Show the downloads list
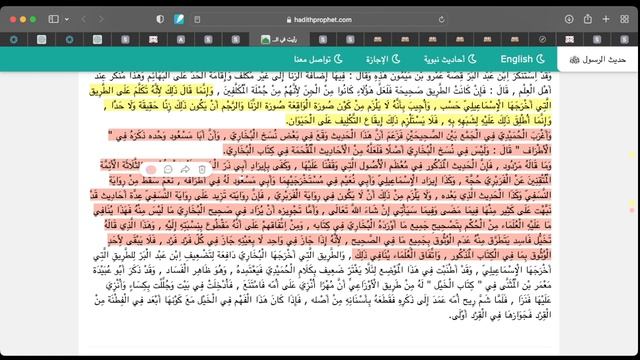 coord(569,19)
